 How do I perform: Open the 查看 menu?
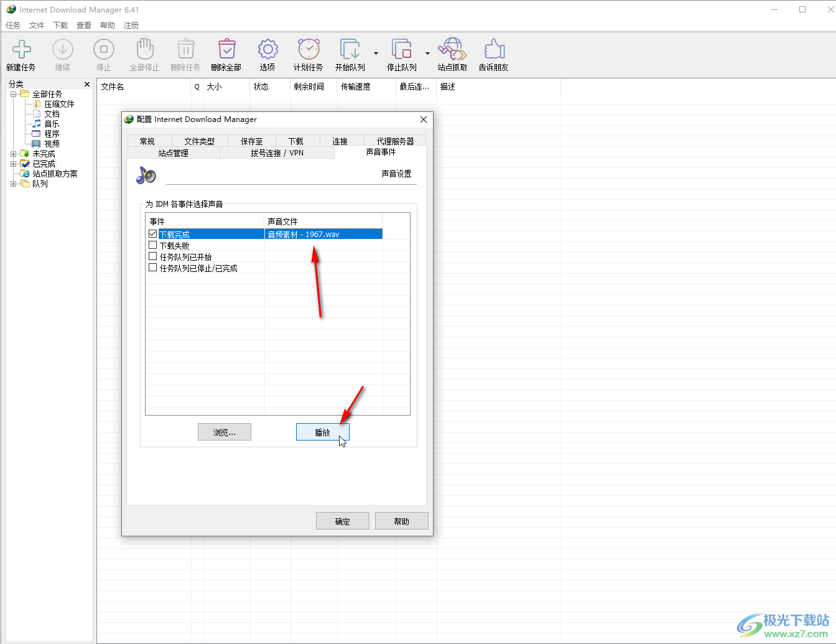84,26
